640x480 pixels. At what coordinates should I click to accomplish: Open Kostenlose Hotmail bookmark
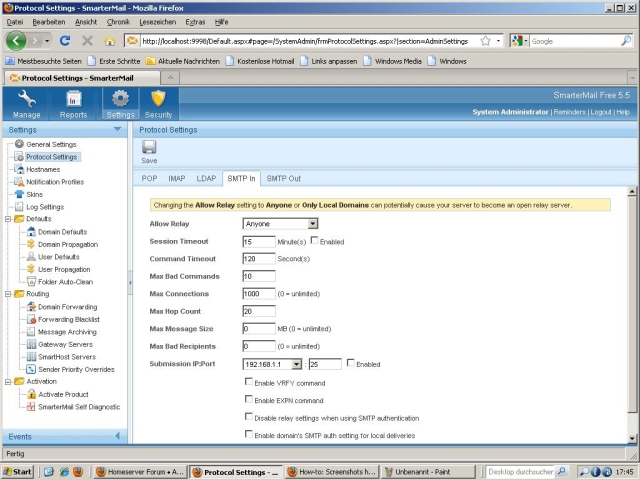[x=260, y=61]
